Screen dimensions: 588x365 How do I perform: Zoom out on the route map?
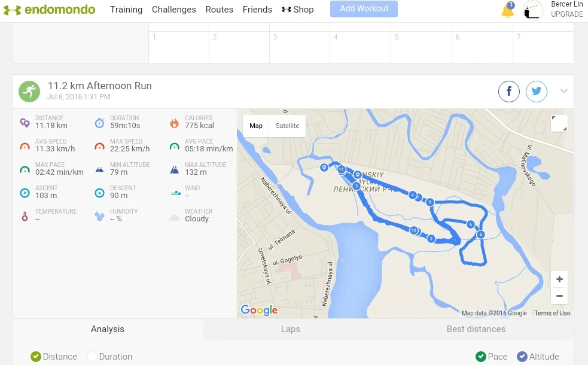point(559,296)
